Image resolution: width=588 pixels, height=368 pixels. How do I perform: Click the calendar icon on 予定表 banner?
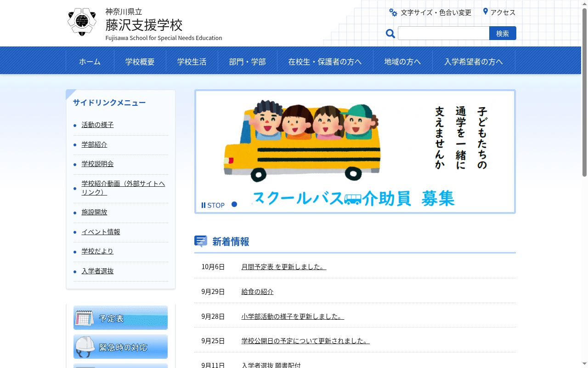[x=85, y=318]
